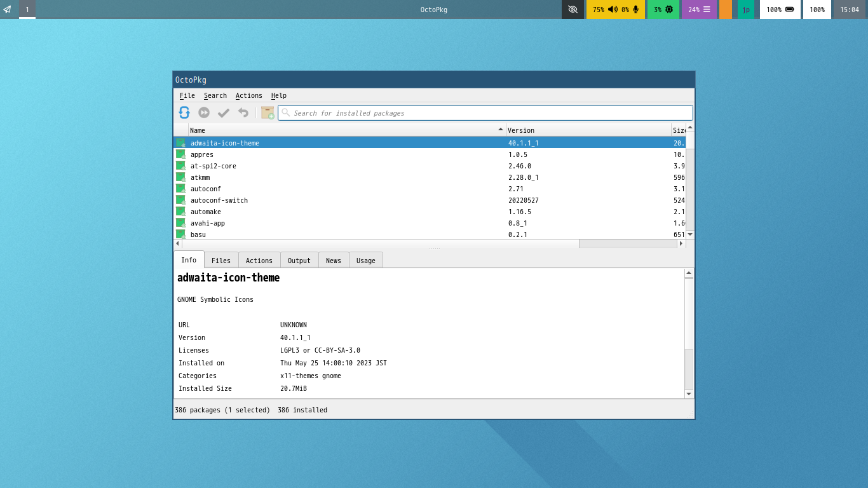Click the installed icon beside appres

[180, 154]
